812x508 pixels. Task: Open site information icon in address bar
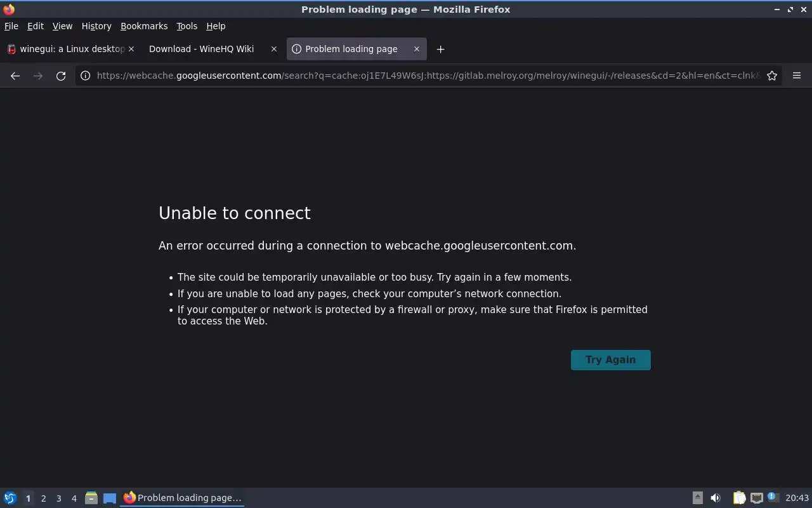tap(86, 76)
